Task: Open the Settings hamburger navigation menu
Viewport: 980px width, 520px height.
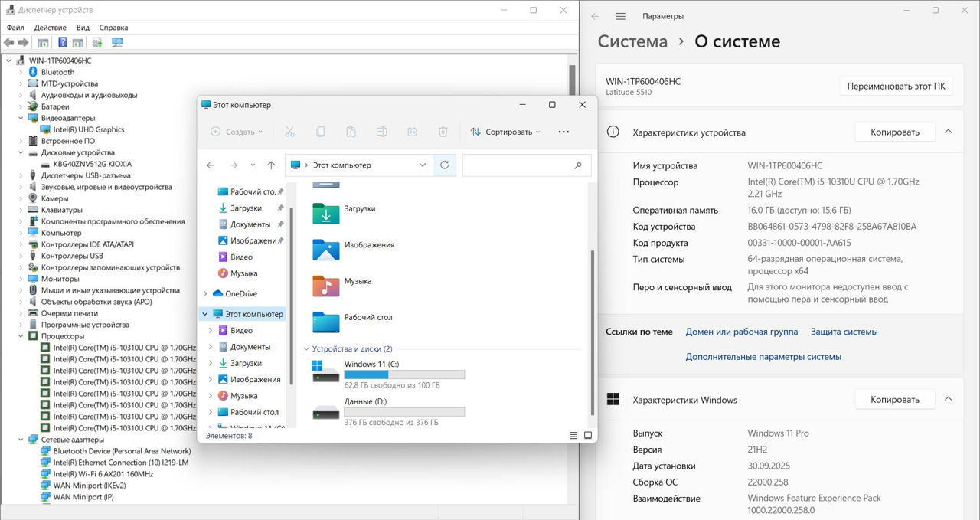Action: (x=620, y=16)
